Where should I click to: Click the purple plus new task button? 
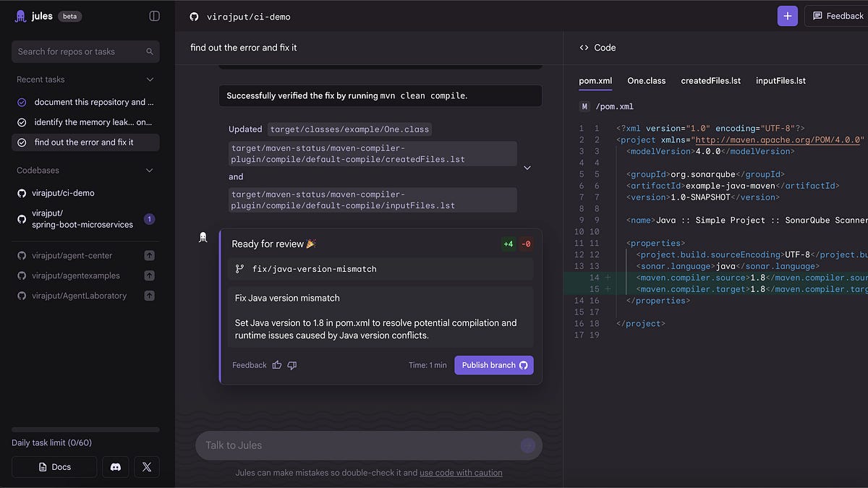(788, 16)
